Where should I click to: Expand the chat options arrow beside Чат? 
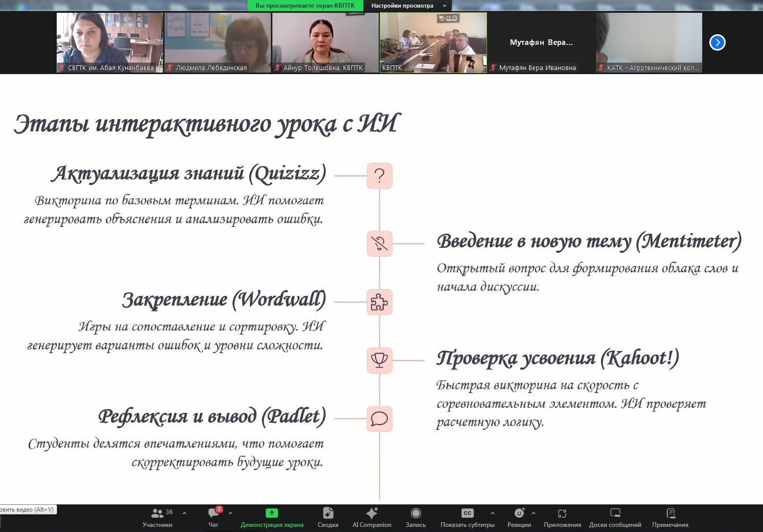point(230,513)
